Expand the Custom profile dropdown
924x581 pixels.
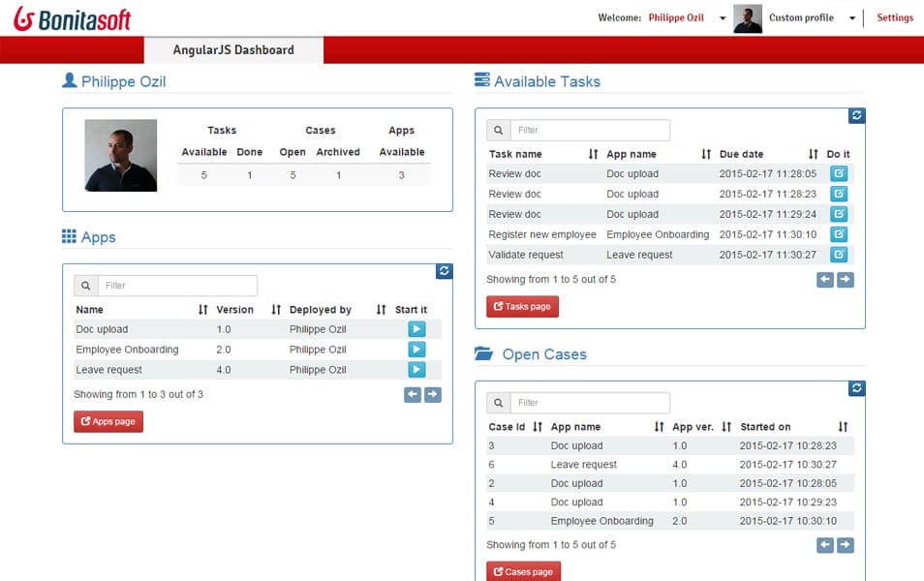pos(853,17)
